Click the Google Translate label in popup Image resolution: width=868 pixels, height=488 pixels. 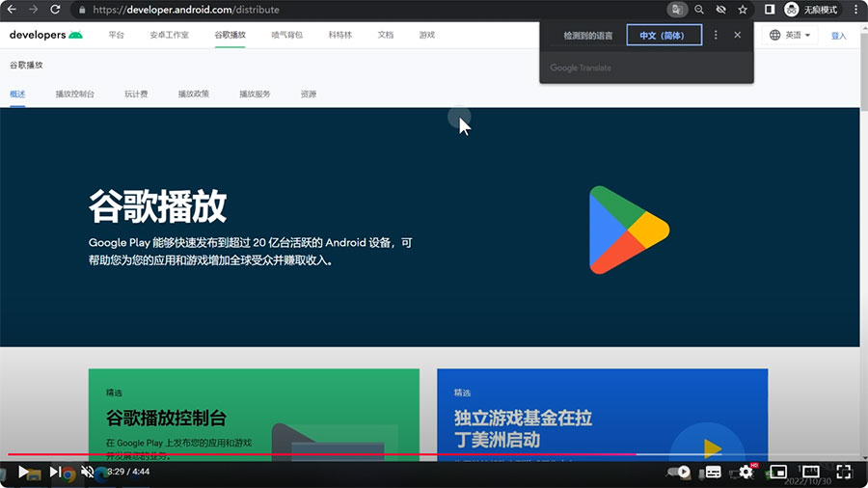(x=581, y=68)
